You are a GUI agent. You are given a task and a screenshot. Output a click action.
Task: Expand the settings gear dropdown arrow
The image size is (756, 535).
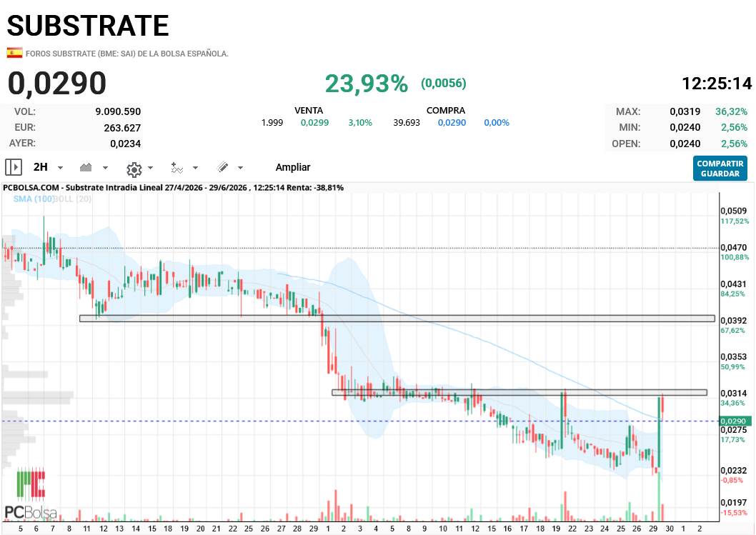(x=150, y=168)
